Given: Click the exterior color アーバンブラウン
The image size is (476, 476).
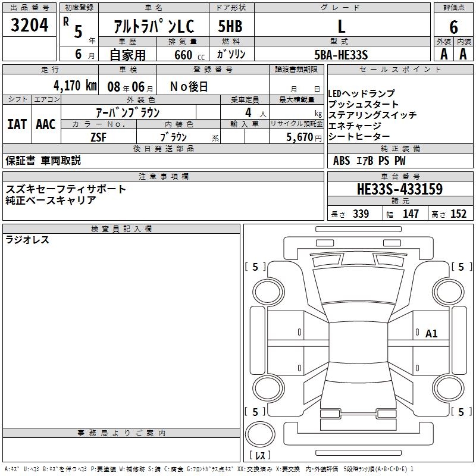Looking at the screenshot, I should tap(128, 112).
